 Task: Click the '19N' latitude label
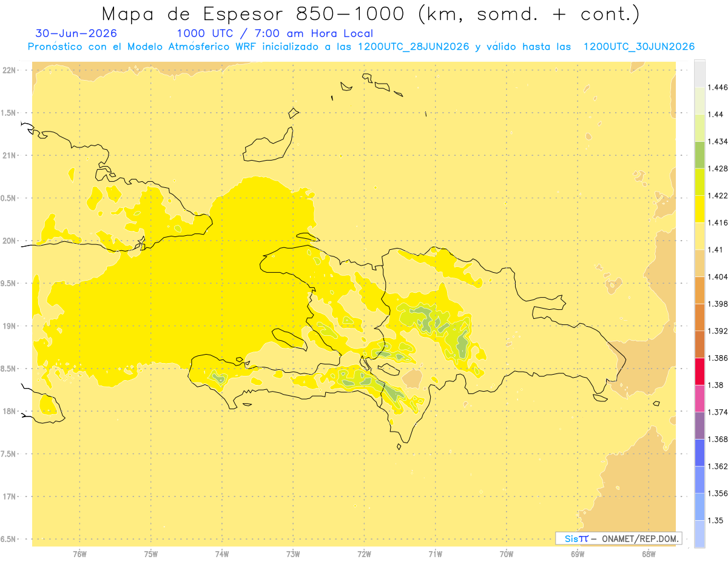point(10,326)
